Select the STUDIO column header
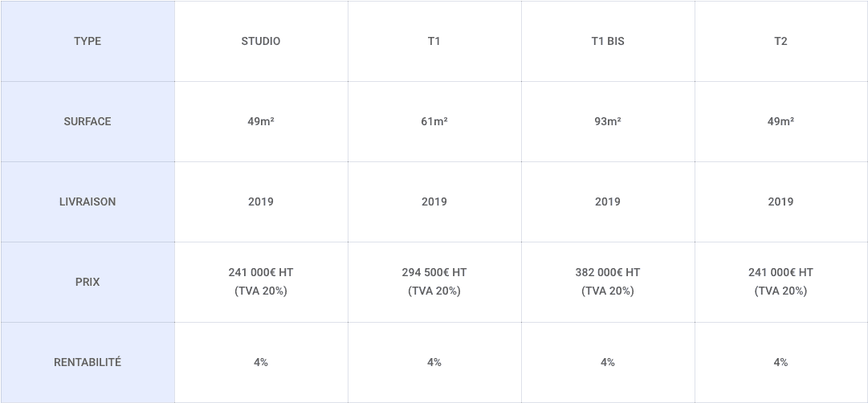The height and width of the screenshot is (403, 868). 261,41
